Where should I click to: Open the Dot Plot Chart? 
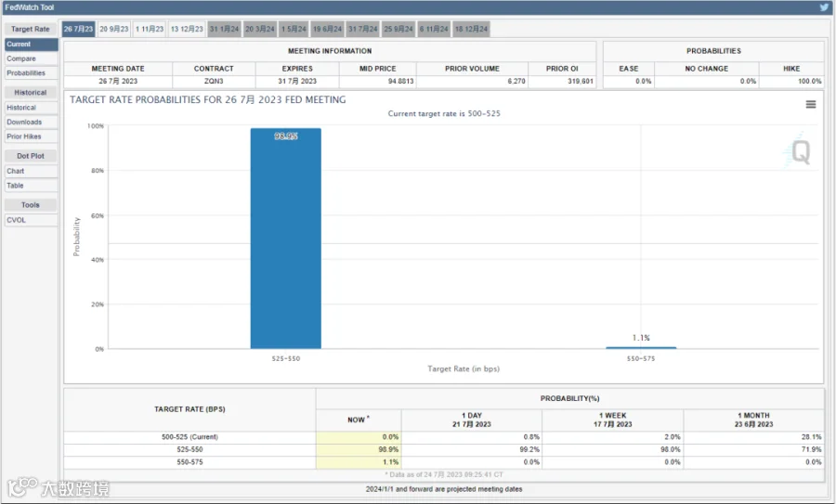(x=31, y=171)
